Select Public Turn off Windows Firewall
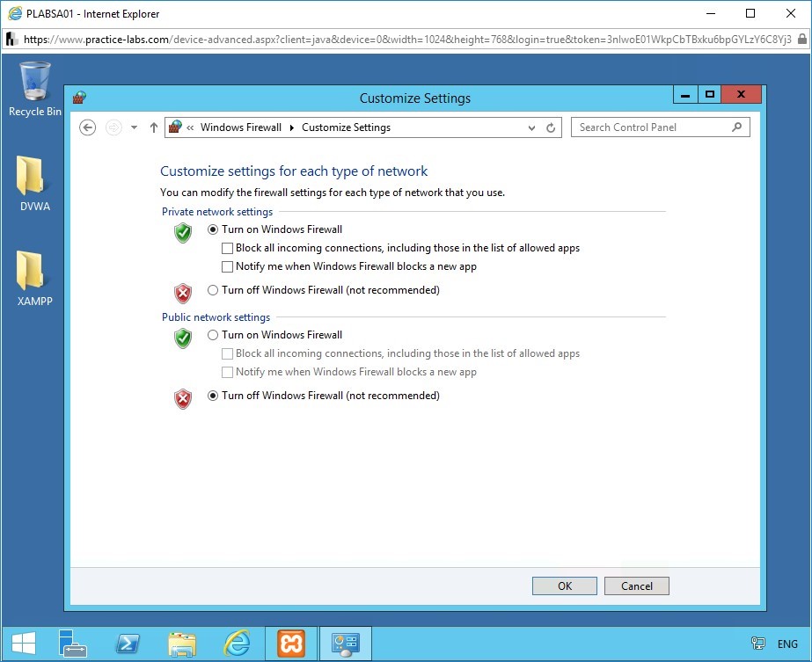Image resolution: width=812 pixels, height=662 pixels. pos(213,396)
